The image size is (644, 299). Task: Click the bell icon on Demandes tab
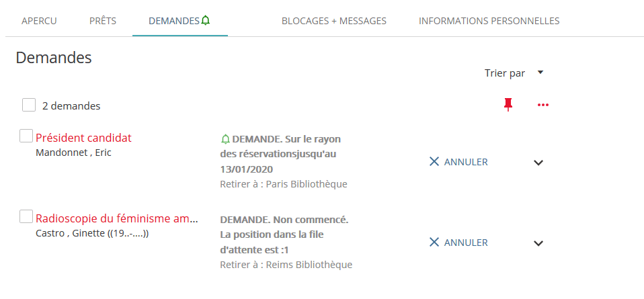coord(206,21)
